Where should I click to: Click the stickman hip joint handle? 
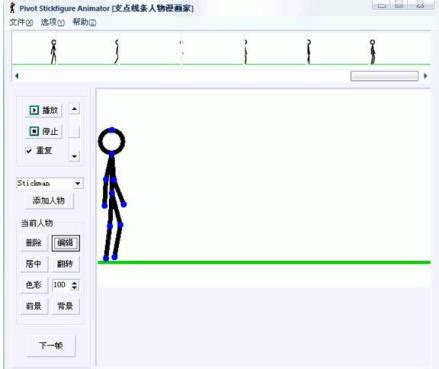[x=112, y=193]
